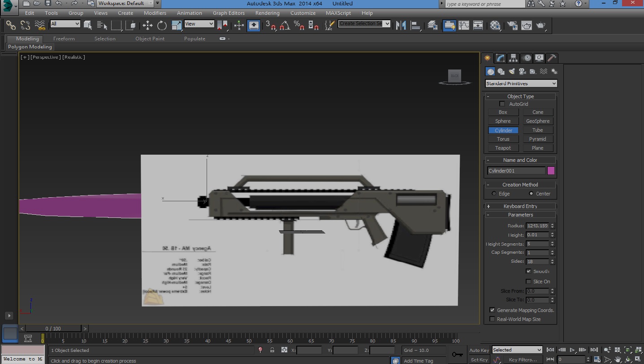This screenshot has width=644, height=364.
Task: Toggle the 3D Snaps magnet
Action: (x=271, y=25)
